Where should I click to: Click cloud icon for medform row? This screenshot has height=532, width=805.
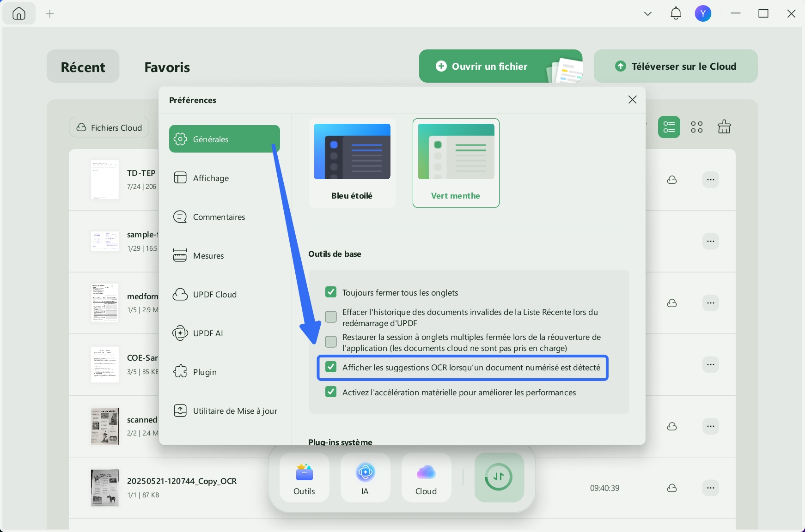(x=672, y=303)
